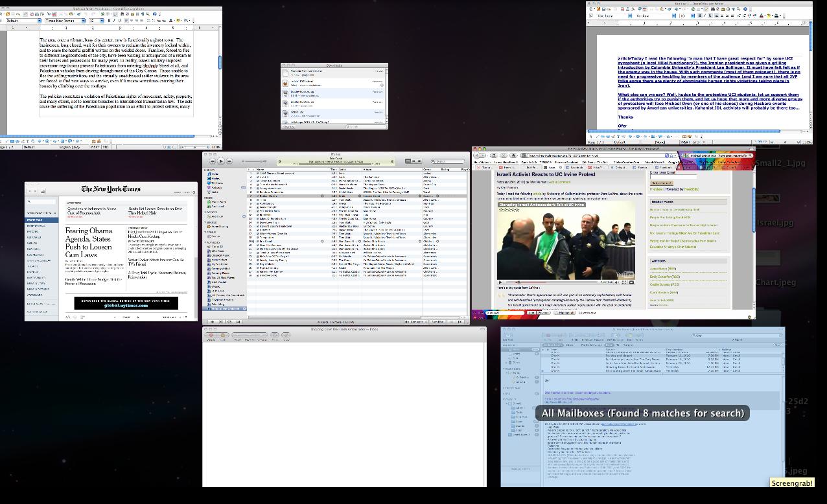Sort iTunes list by Album column
827x504 pixels.
pyautogui.click(x=392, y=170)
